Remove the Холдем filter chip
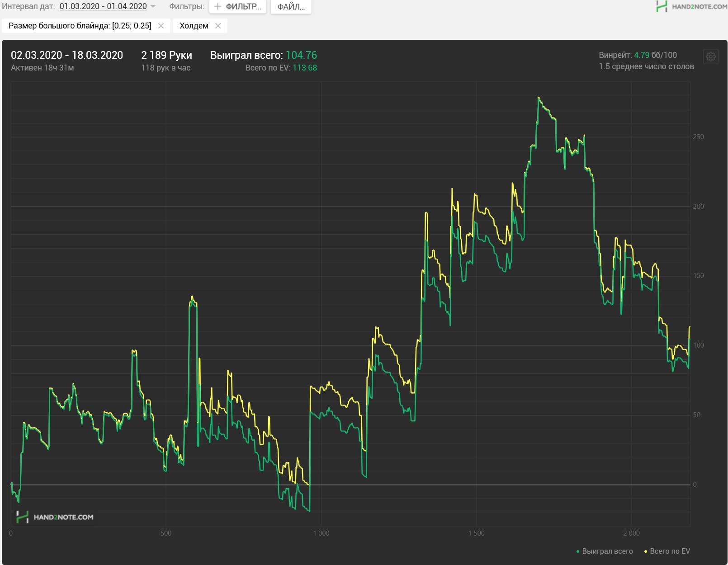728x565 pixels. click(x=218, y=26)
